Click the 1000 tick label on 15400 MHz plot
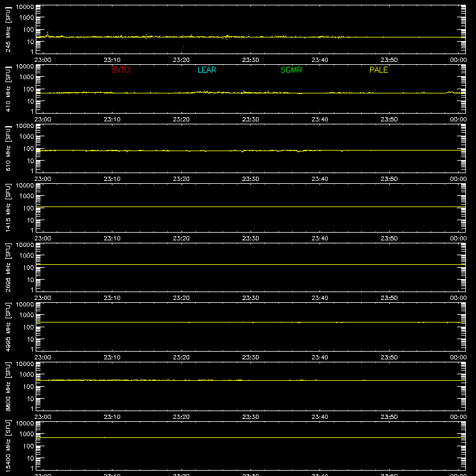 26,434
